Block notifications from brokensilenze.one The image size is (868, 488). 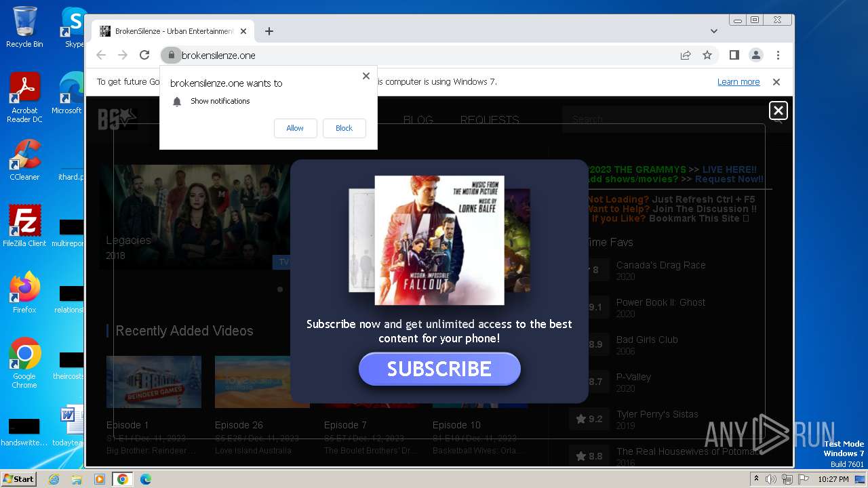[x=344, y=128]
